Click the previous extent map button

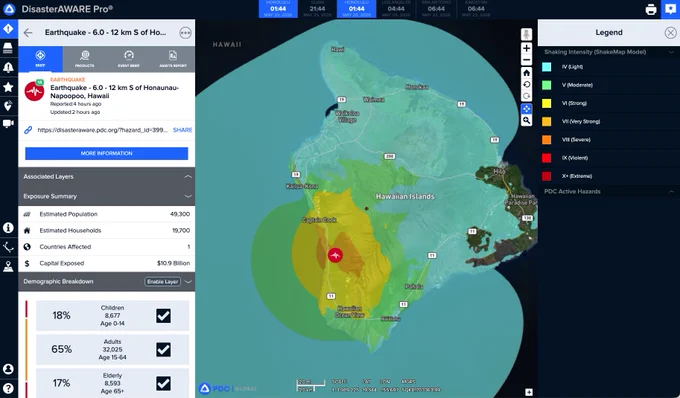tap(526, 85)
